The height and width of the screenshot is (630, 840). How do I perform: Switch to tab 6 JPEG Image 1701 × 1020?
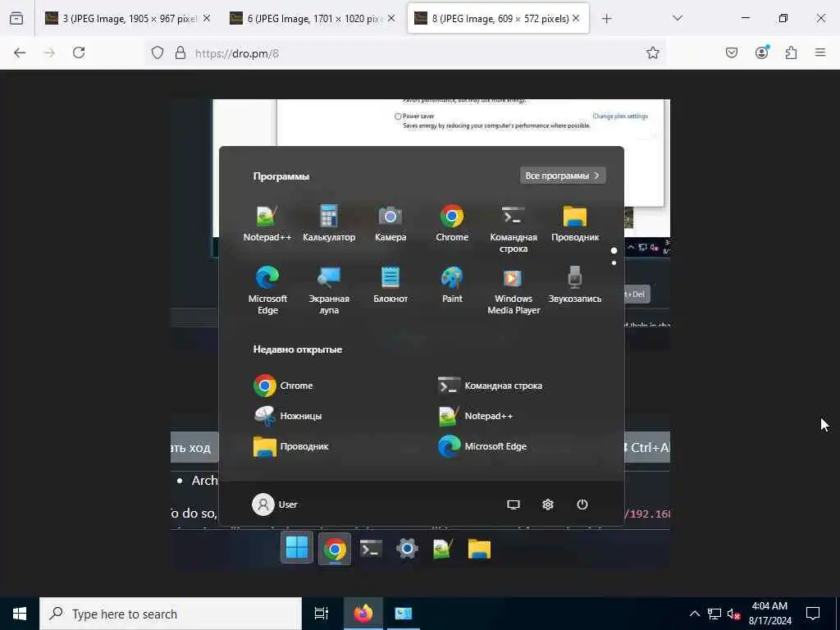(x=313, y=18)
